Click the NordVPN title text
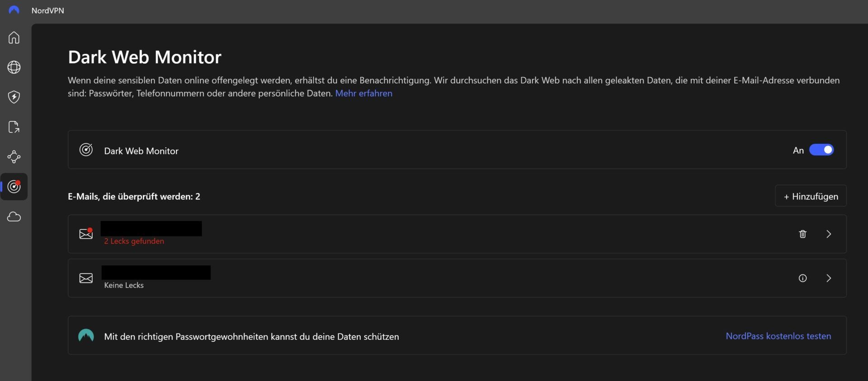The image size is (868, 381). point(47,10)
